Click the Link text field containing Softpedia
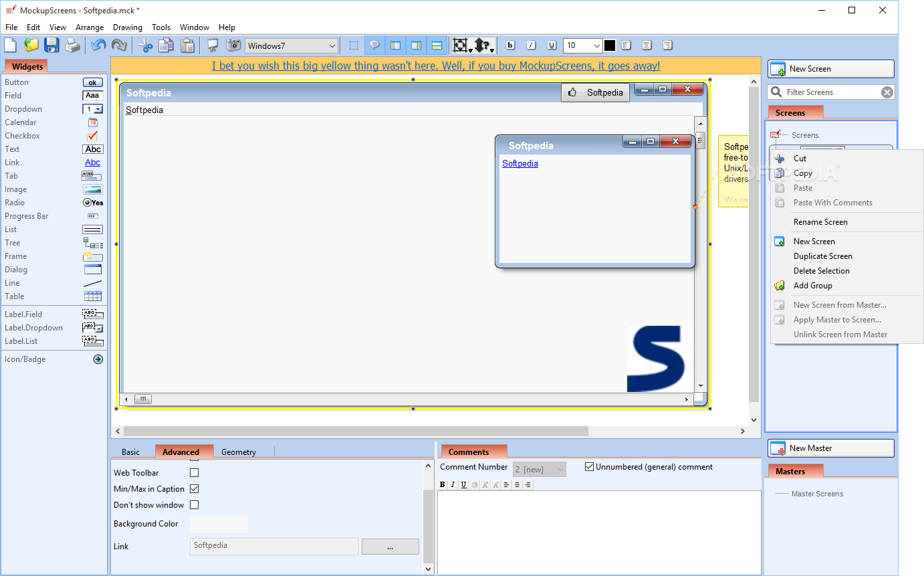 [274, 547]
